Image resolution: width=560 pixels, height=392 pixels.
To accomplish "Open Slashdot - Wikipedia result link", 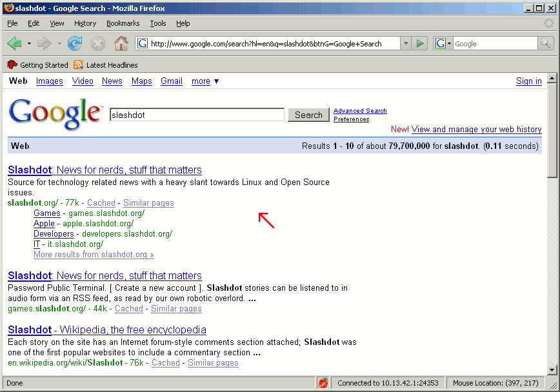I will [107, 329].
